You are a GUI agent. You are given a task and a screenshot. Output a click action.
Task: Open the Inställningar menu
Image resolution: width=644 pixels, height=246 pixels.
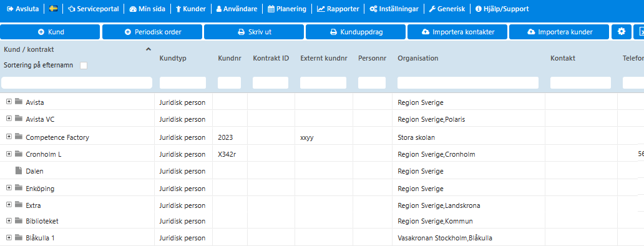(394, 9)
